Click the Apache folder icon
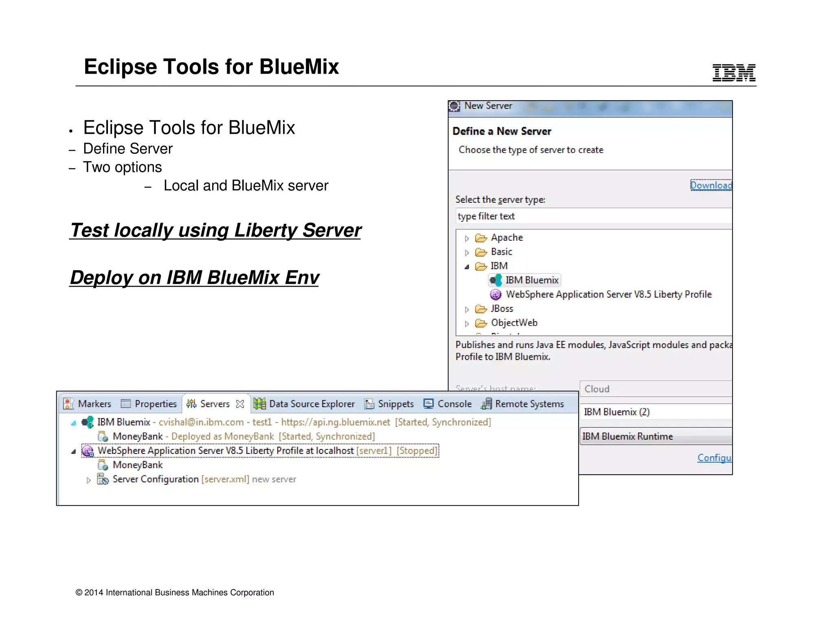 [481, 238]
